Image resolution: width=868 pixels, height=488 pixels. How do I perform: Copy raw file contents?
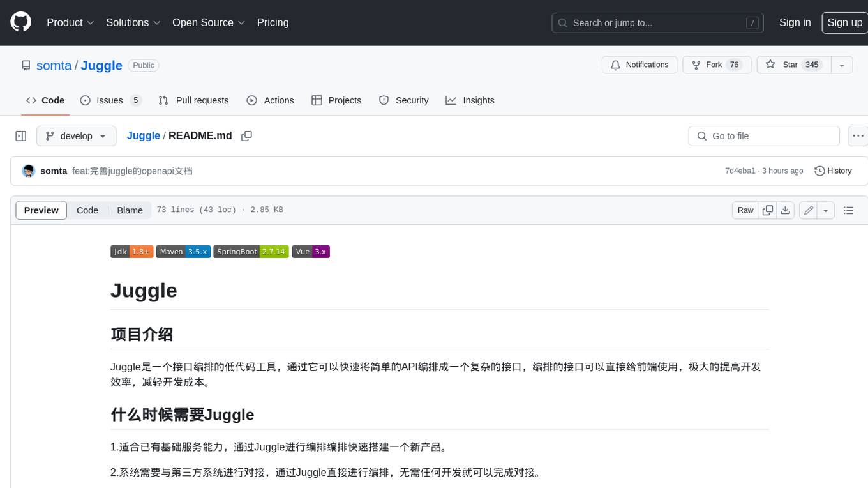pyautogui.click(x=768, y=210)
